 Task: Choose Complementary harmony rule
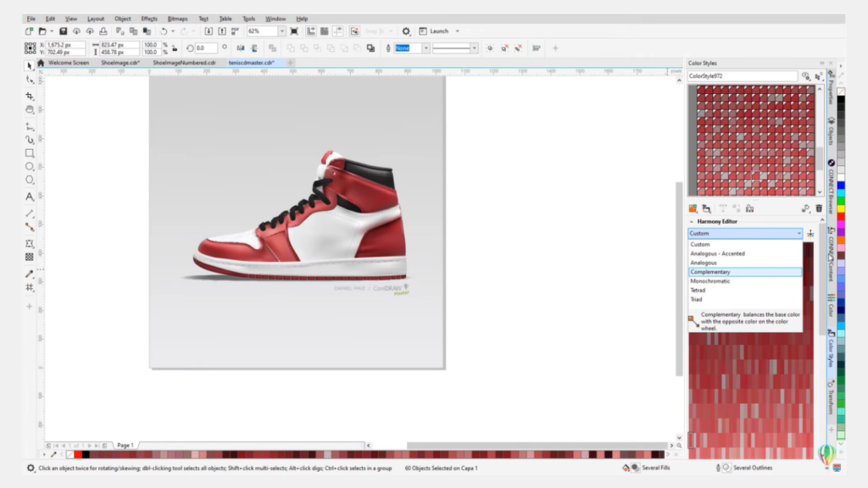tap(745, 272)
